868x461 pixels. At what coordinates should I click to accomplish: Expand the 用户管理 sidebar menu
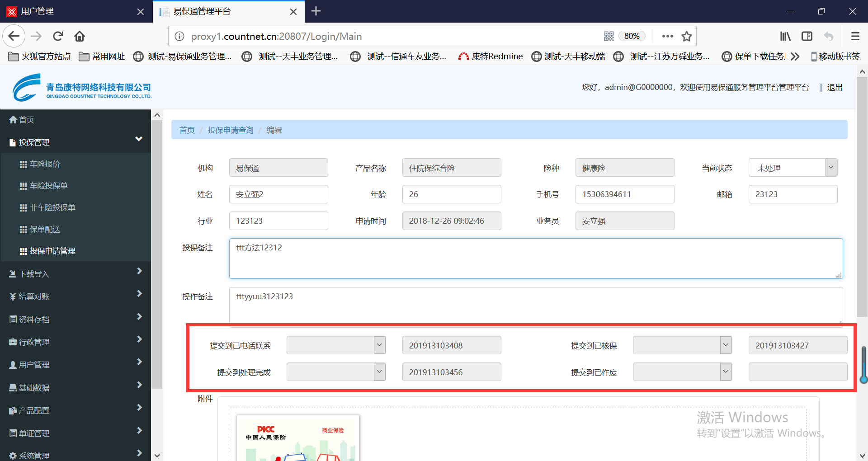(75, 364)
